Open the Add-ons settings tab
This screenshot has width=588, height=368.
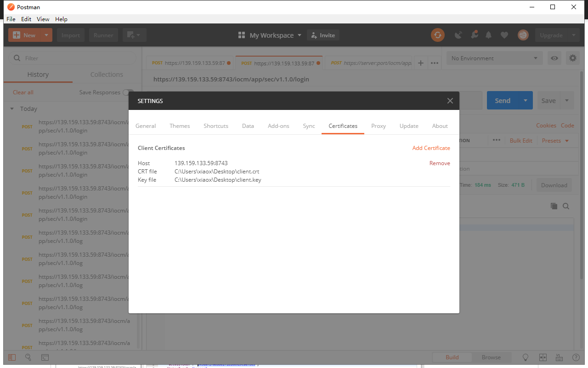point(279,126)
